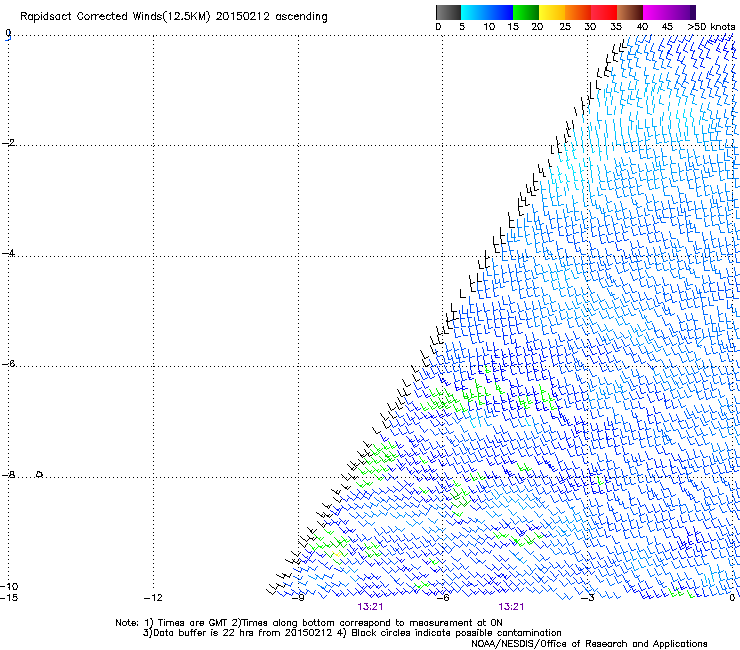The width and height of the screenshot is (740, 650).
Task: Click the longitude axis label '-3'
Action: (588, 598)
